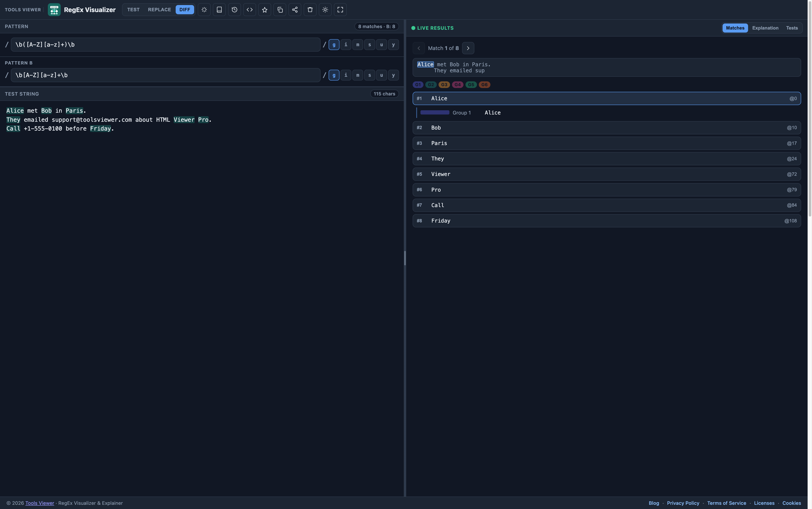The image size is (812, 509).
Task: Click the page vertical scrollbar
Action: pyautogui.click(x=810, y=108)
